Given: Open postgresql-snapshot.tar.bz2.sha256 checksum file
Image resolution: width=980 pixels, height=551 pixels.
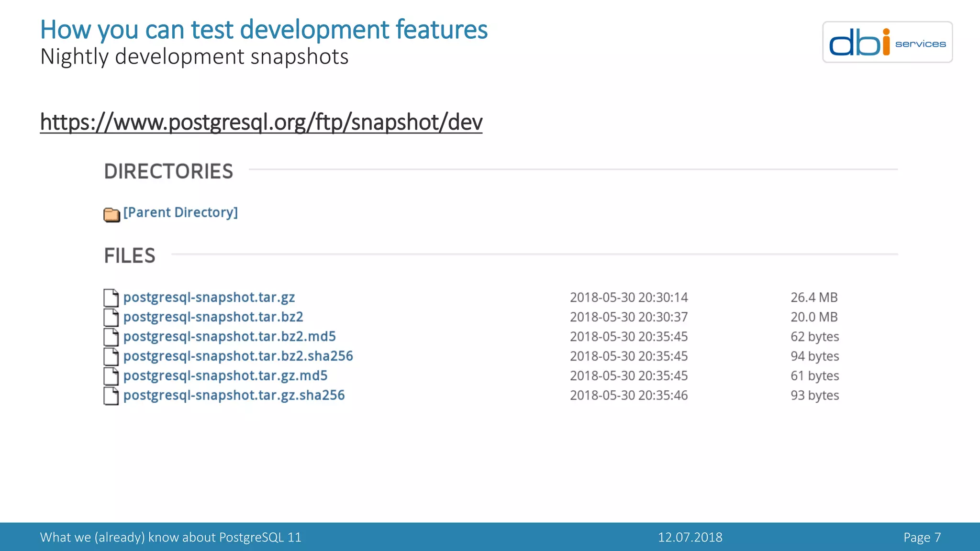Looking at the screenshot, I should [x=238, y=356].
